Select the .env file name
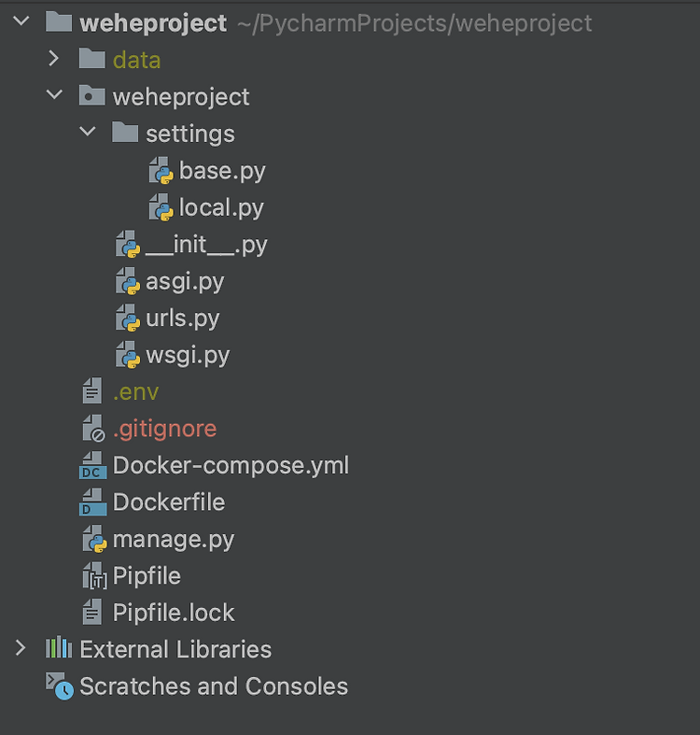 pyautogui.click(x=136, y=392)
